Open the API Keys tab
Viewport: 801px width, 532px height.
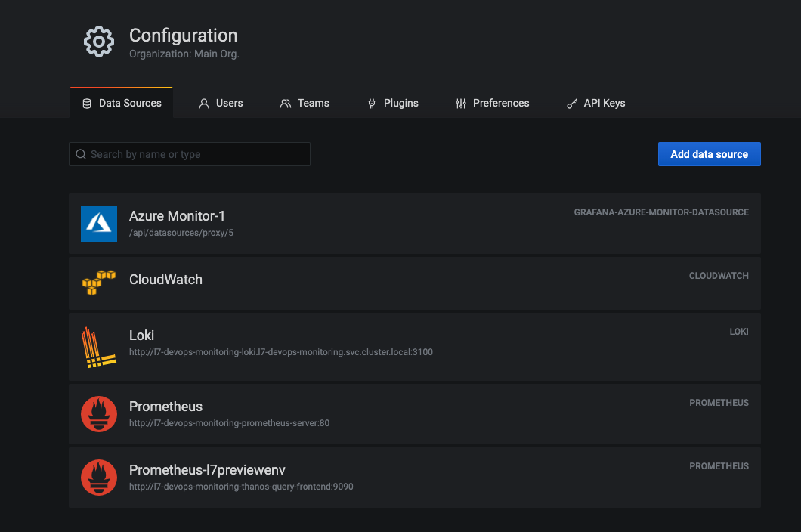pos(595,104)
